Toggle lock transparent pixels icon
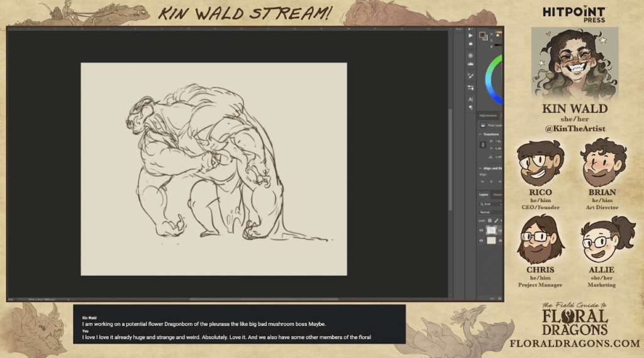Image resolution: width=644 pixels, height=358 pixels. pos(489,220)
